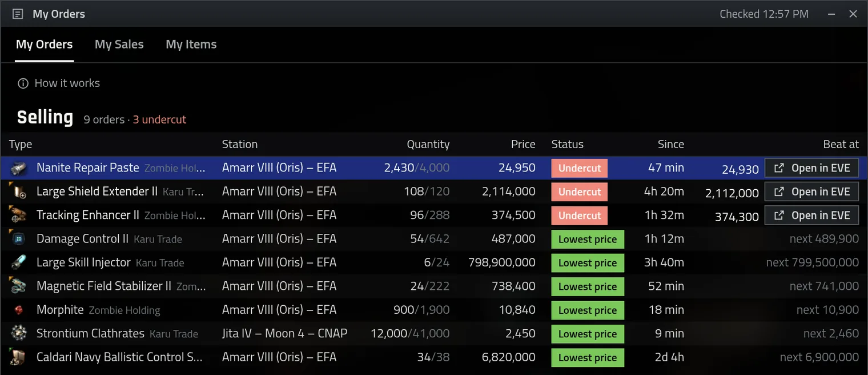Click the 6,820,000 price value
This screenshot has width=868, height=375.
tap(509, 357)
